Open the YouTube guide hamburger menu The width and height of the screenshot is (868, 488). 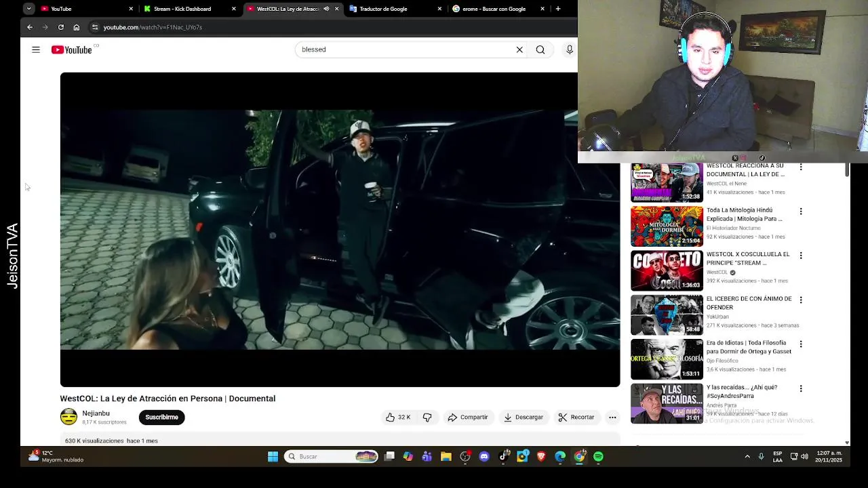click(x=36, y=49)
